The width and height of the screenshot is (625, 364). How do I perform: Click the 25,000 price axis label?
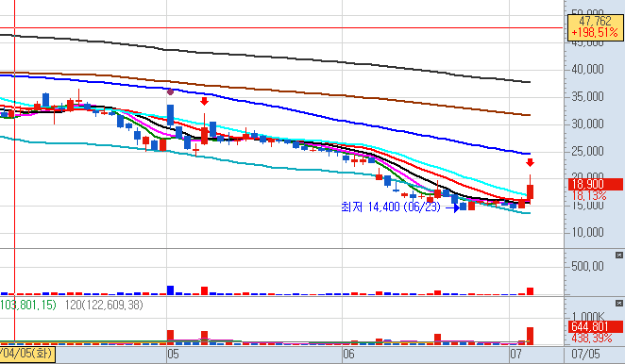coord(587,151)
